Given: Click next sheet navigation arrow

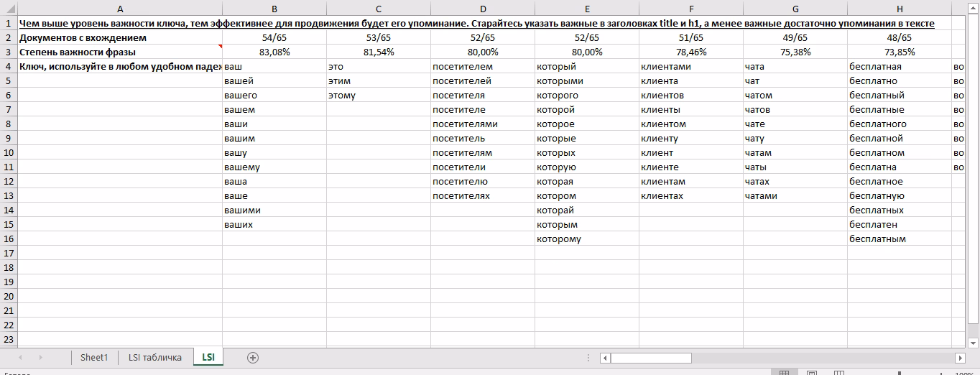Looking at the screenshot, I should point(40,358).
